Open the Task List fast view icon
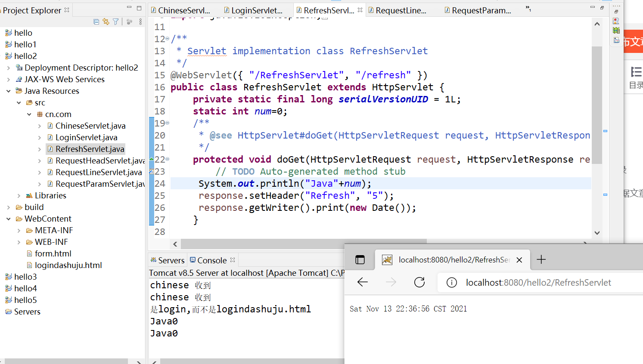The image size is (643, 364). click(616, 21)
